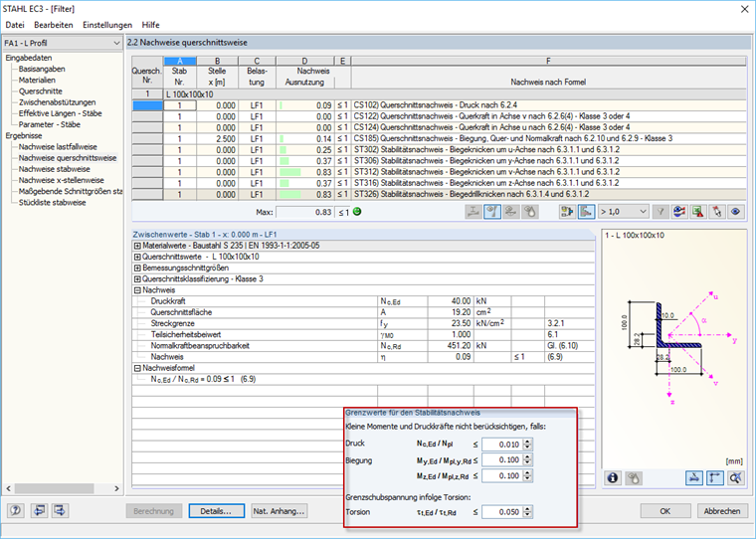Select the cross-section header row L 100x100x10
This screenshot has height=539, width=756.
(x=439, y=94)
